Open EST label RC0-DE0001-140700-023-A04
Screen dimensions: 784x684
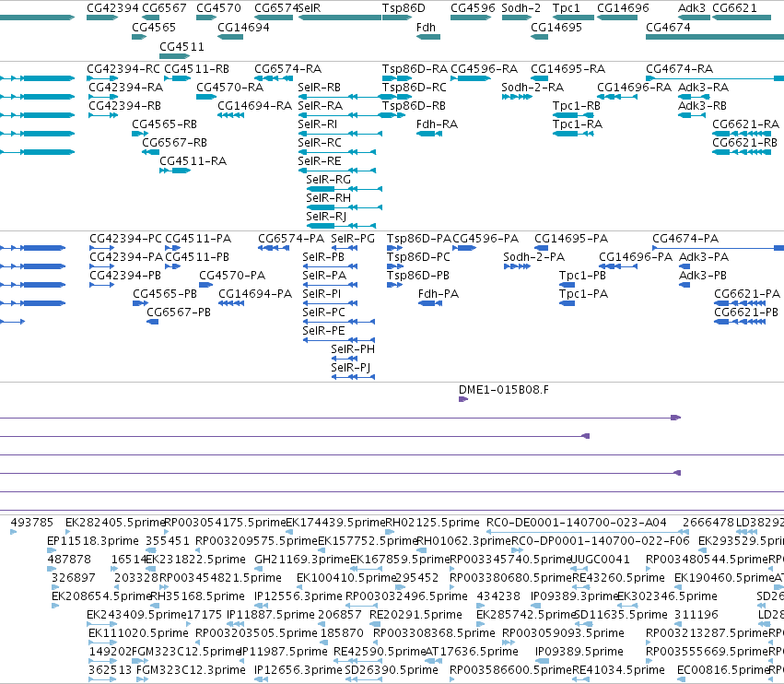577,523
